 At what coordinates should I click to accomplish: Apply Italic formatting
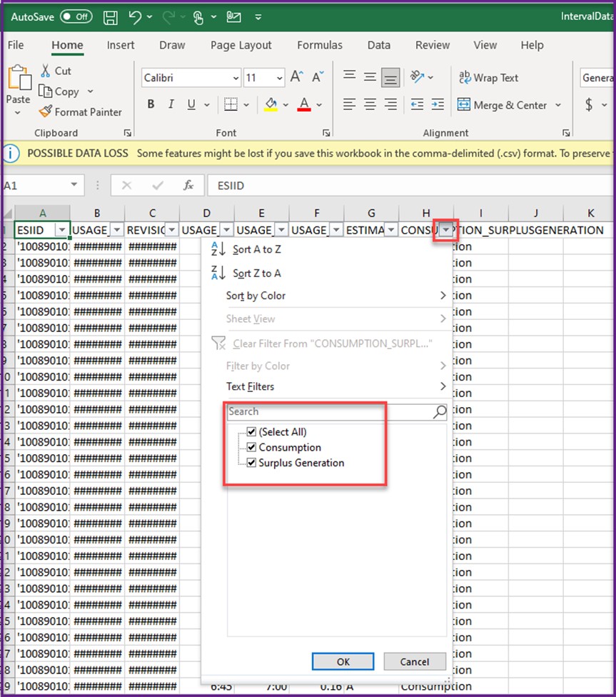pos(171,105)
